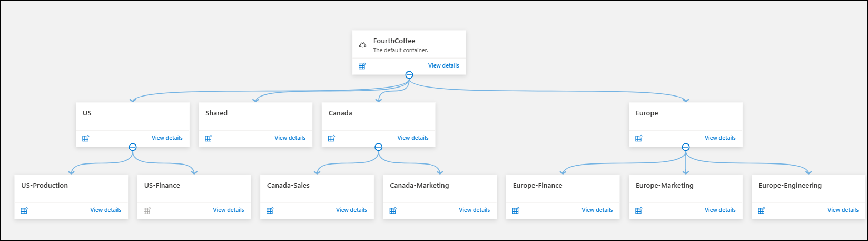This screenshot has height=241, width=868.
Task: Click the table icon in FourthCoffee card
Action: (x=362, y=66)
